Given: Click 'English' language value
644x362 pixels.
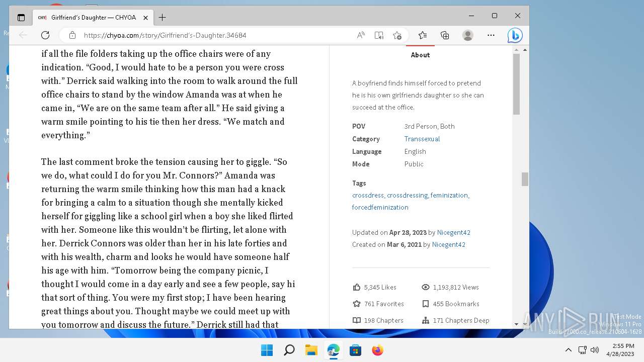Looking at the screenshot, I should [415, 151].
